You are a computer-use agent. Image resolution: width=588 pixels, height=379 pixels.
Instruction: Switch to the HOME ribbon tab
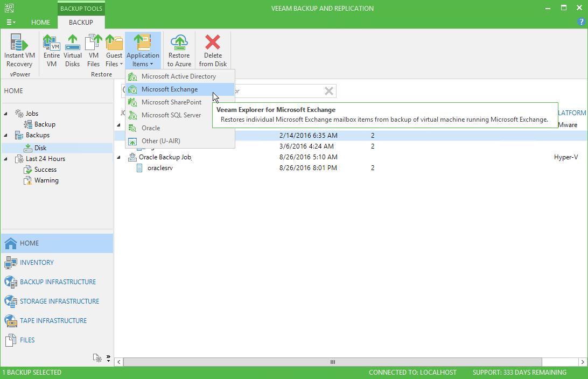tap(40, 23)
